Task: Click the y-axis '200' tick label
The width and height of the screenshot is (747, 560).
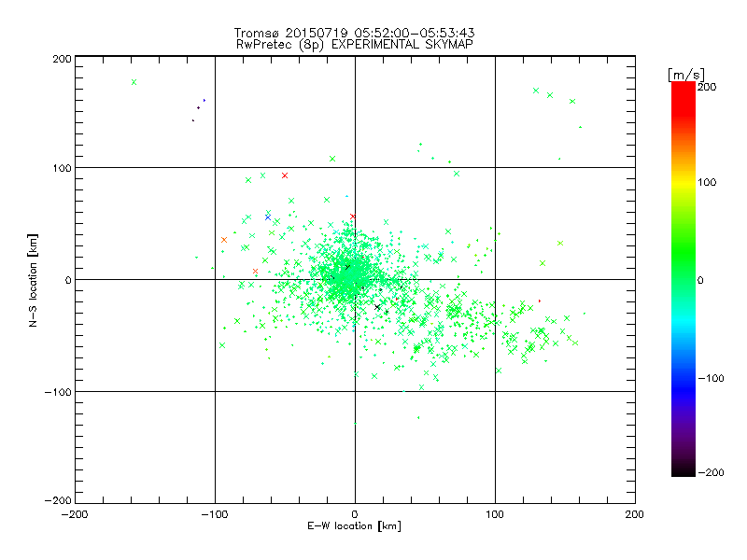Action: point(62,59)
